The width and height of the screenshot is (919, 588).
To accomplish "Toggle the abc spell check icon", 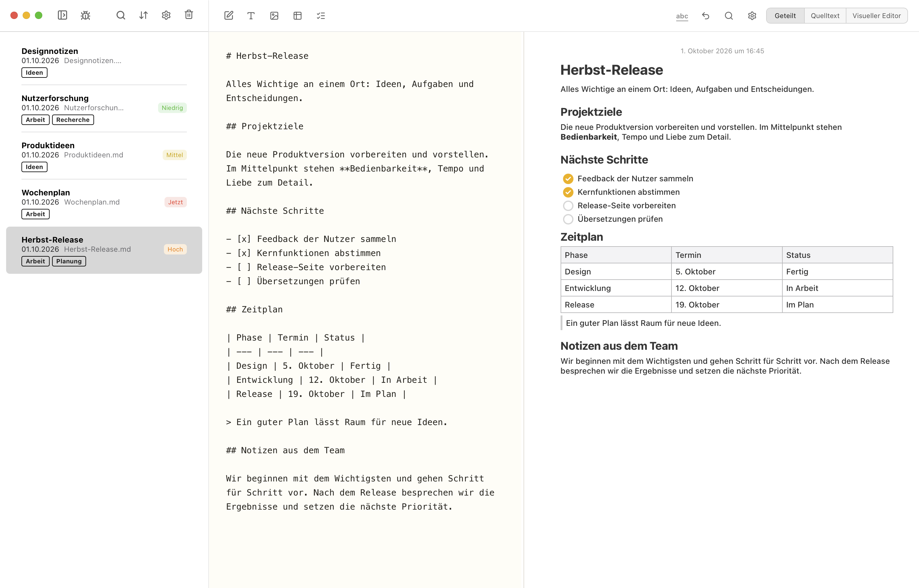I will 682,16.
